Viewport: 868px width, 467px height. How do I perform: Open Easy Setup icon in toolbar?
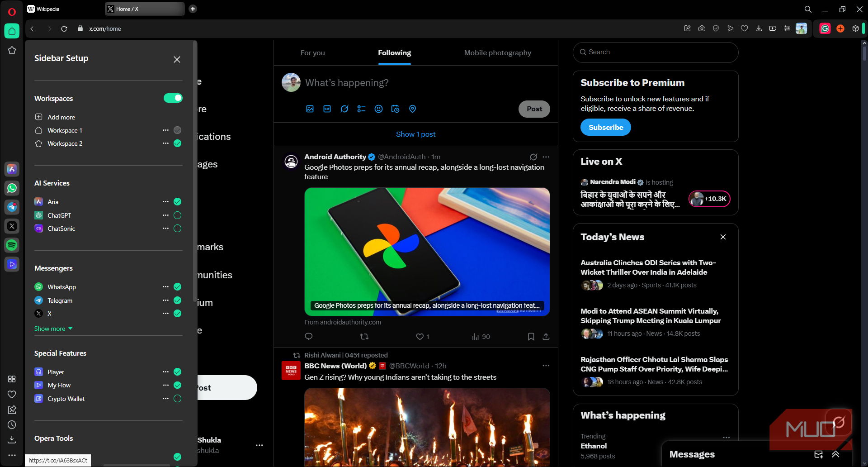787,28
